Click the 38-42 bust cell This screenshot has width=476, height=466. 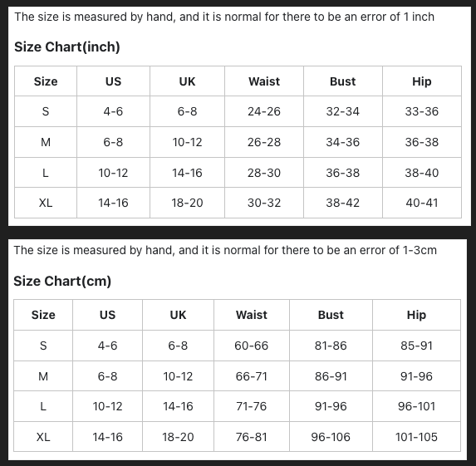click(x=343, y=203)
